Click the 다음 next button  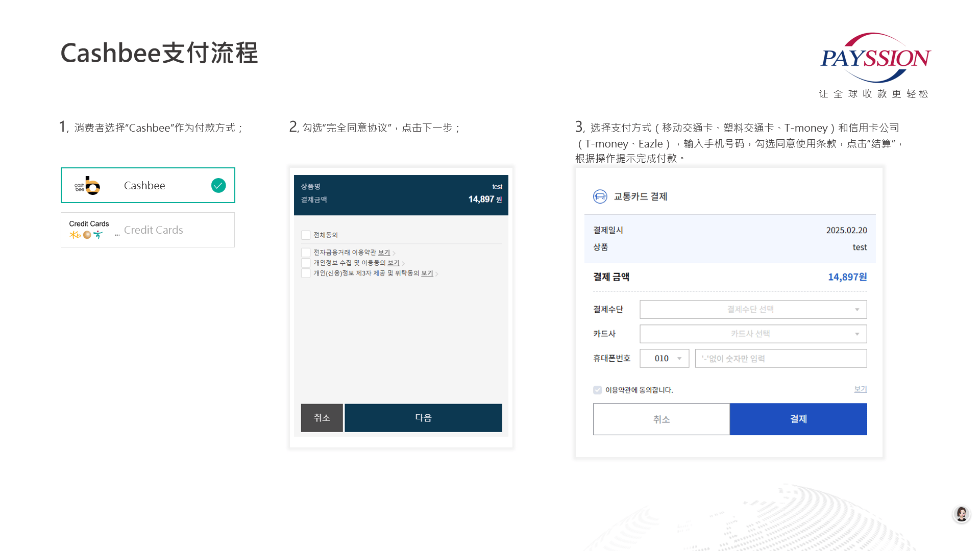click(424, 418)
